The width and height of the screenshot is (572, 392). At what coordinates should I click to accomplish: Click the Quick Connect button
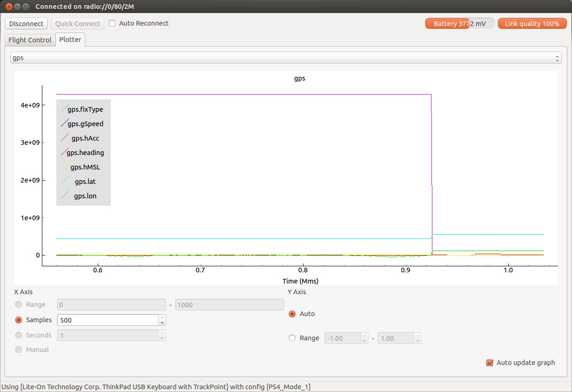pyautogui.click(x=78, y=24)
